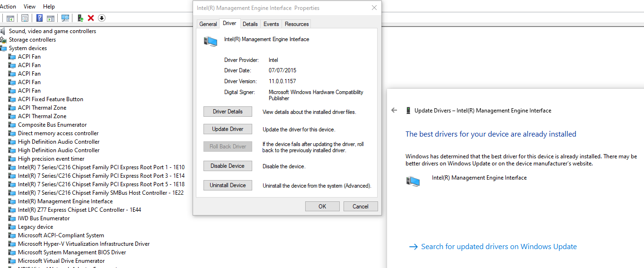
Task: Click icon beside Microsoft ACPI-Compliant System
Action: point(12,235)
